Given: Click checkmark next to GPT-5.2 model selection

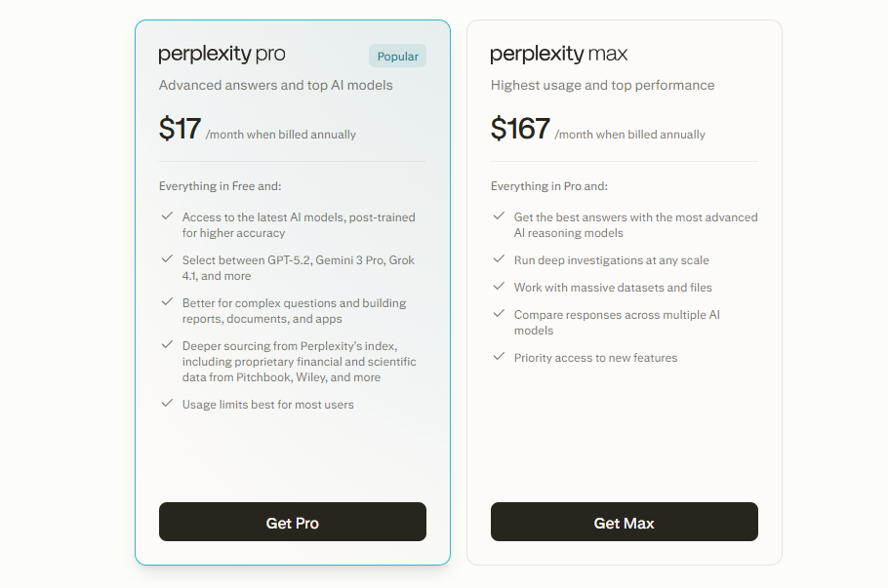Looking at the screenshot, I should pyautogui.click(x=167, y=259).
